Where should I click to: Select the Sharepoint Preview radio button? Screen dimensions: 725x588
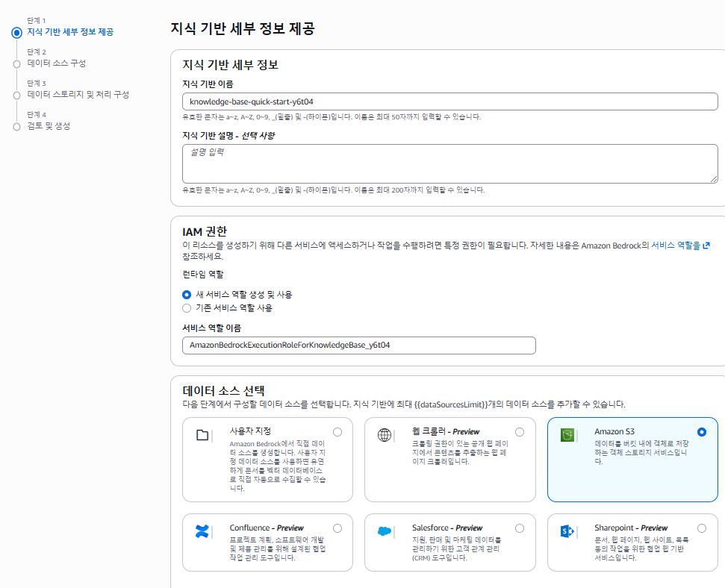[x=702, y=528]
